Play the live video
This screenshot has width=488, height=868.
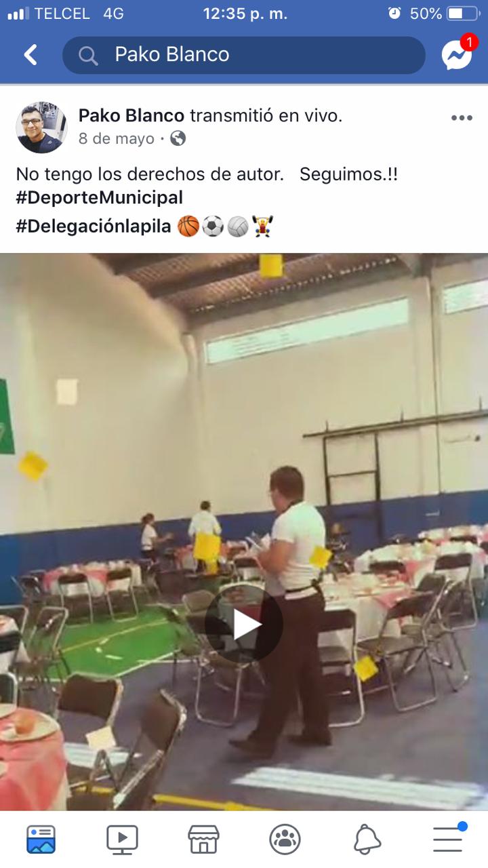tap(243, 624)
